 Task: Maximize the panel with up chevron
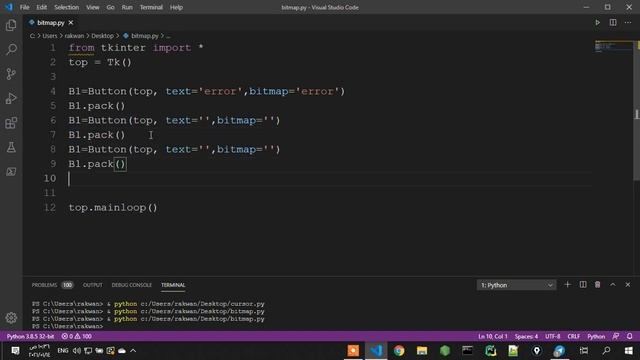(x=613, y=284)
